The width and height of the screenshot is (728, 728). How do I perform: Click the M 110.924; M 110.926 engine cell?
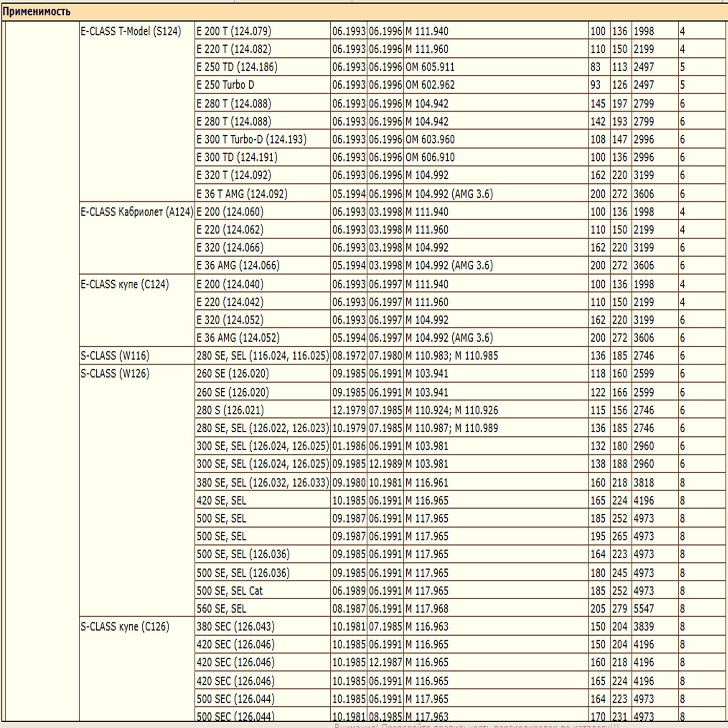(x=496, y=410)
